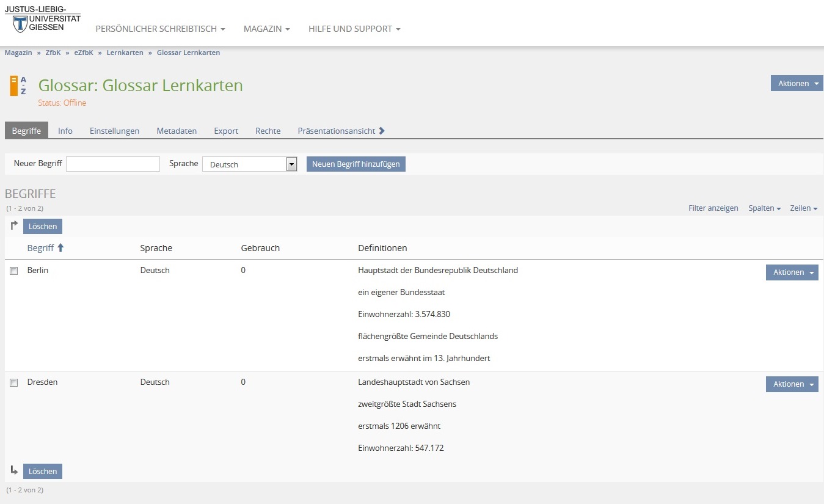
Task: Open the glossary-level Aktionen button at top right
Action: (797, 84)
